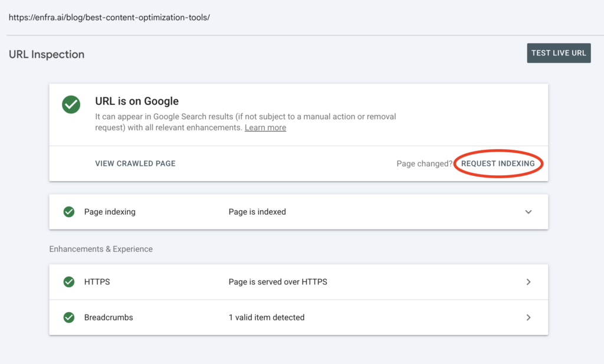Click the inspected URL text at top

(x=109, y=17)
